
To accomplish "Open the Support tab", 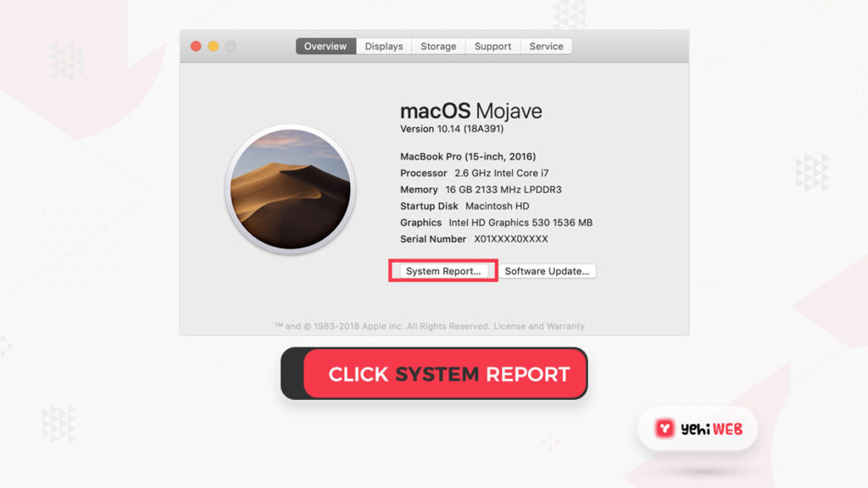I will pyautogui.click(x=492, y=47).
